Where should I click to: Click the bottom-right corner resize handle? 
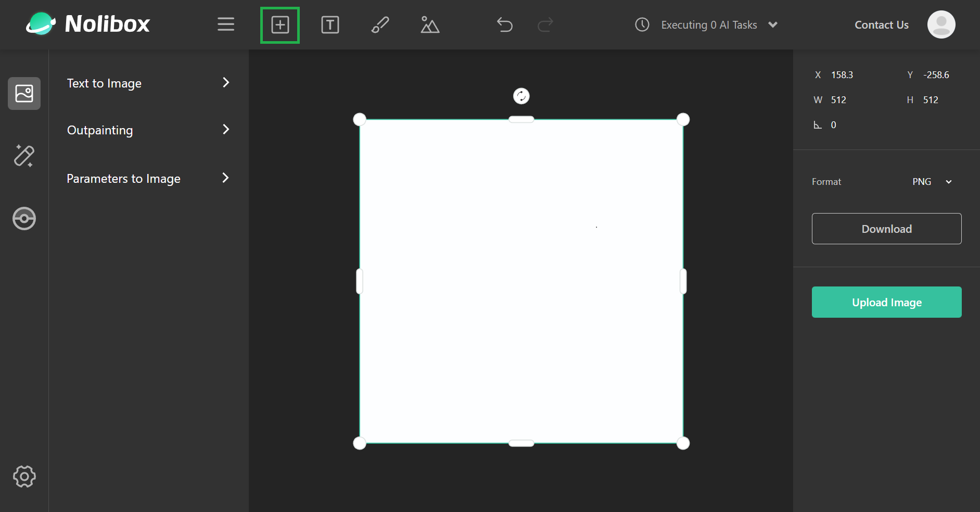[x=683, y=443]
